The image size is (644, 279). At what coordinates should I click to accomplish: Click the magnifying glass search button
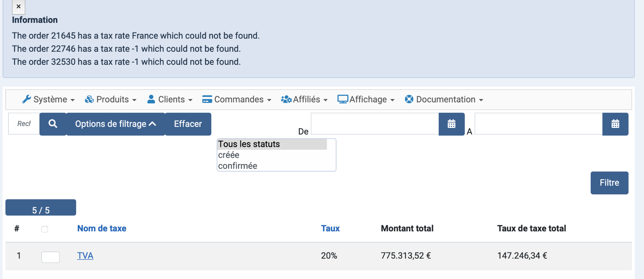pyautogui.click(x=53, y=124)
